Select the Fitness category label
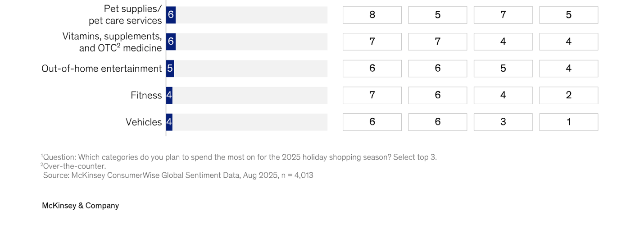644x226 pixels. [146, 95]
